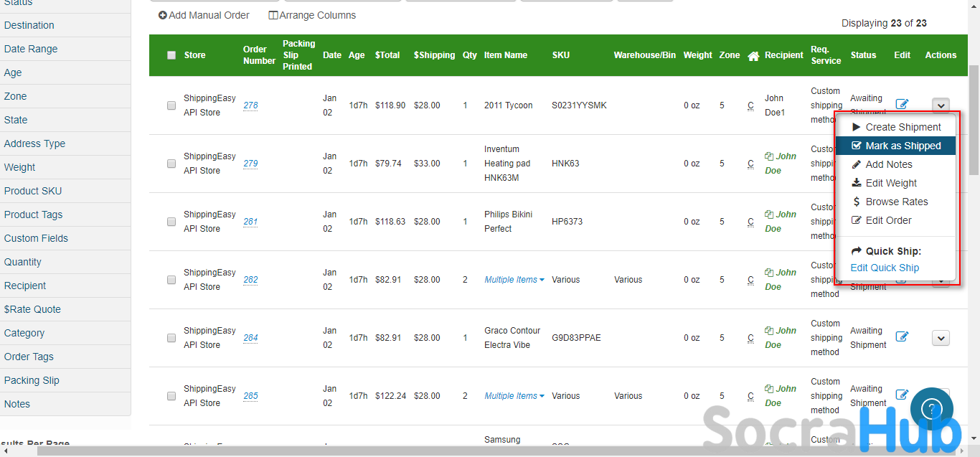Click the plus icon beside Add Manual Order
Screen dimensions: 980x457
[x=163, y=15]
